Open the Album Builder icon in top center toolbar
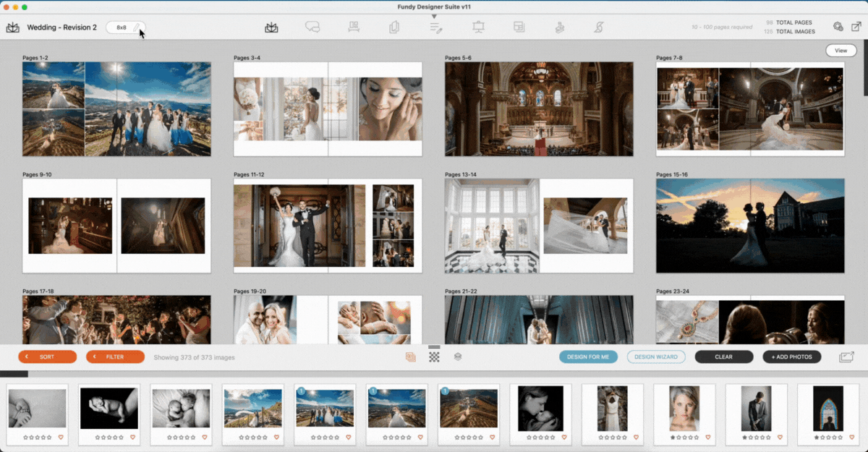Screen dimensions: 868x452 [271, 27]
